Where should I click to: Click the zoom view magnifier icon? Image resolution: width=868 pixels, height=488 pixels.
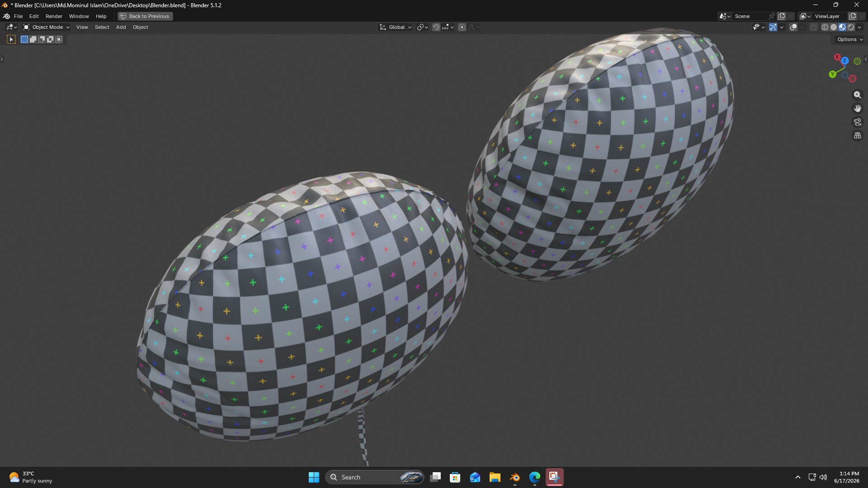click(857, 95)
